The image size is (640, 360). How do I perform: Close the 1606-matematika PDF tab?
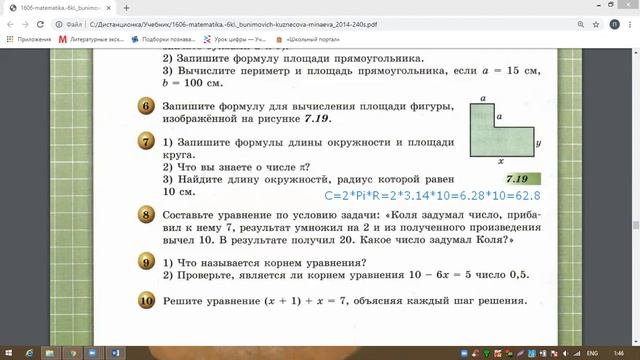pos(109,8)
